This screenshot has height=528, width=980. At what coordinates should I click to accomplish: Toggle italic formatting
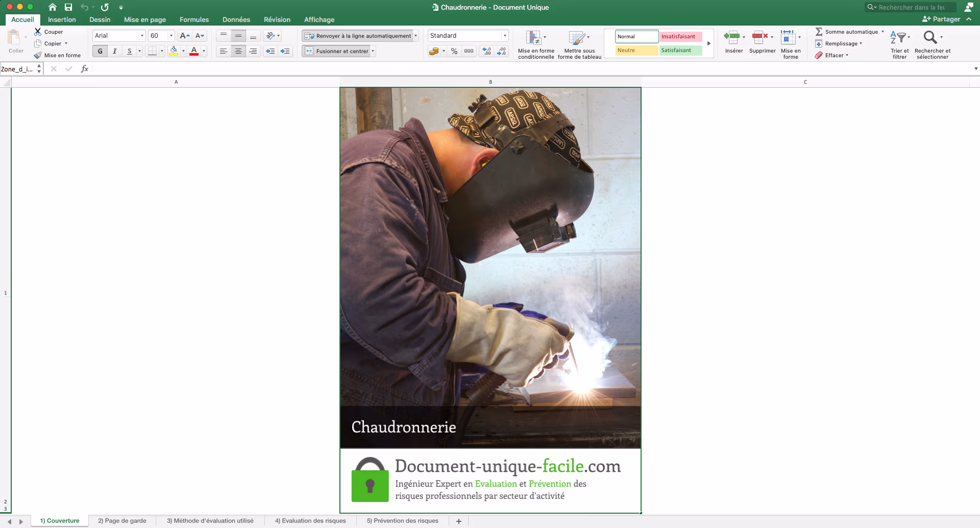click(x=115, y=51)
